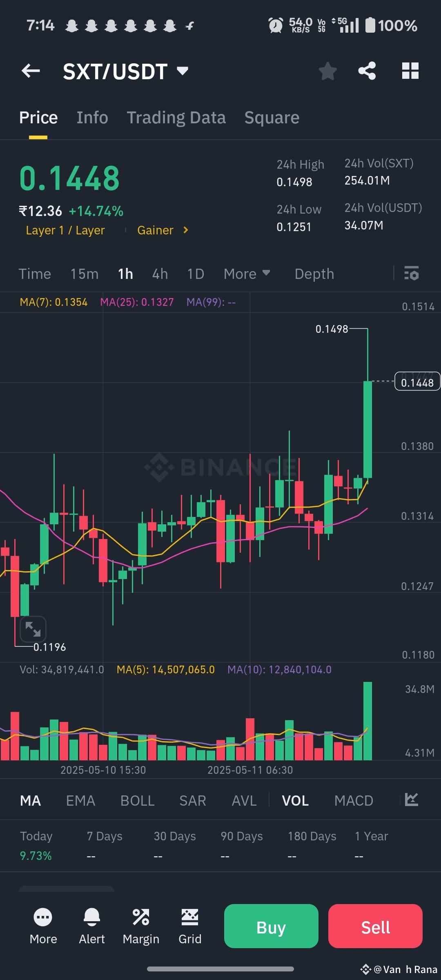This screenshot has height=980, width=441.
Task: Open chart settings via the gear list icon
Action: (x=411, y=274)
